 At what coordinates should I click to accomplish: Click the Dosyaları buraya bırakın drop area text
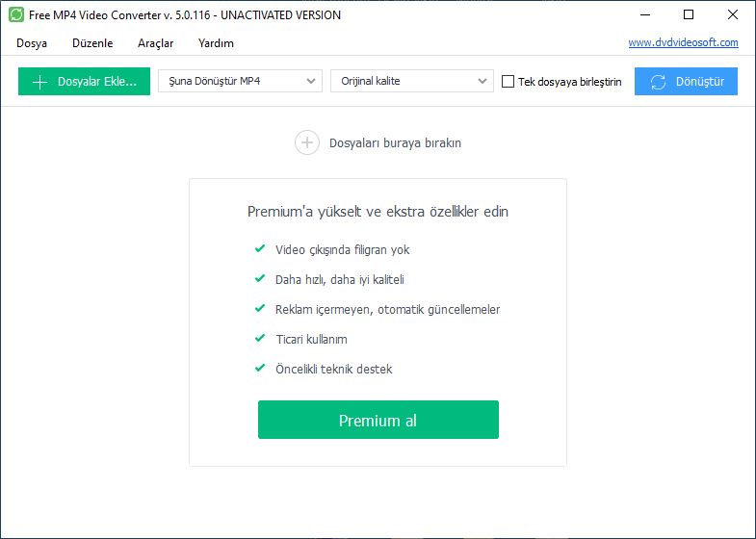click(396, 143)
